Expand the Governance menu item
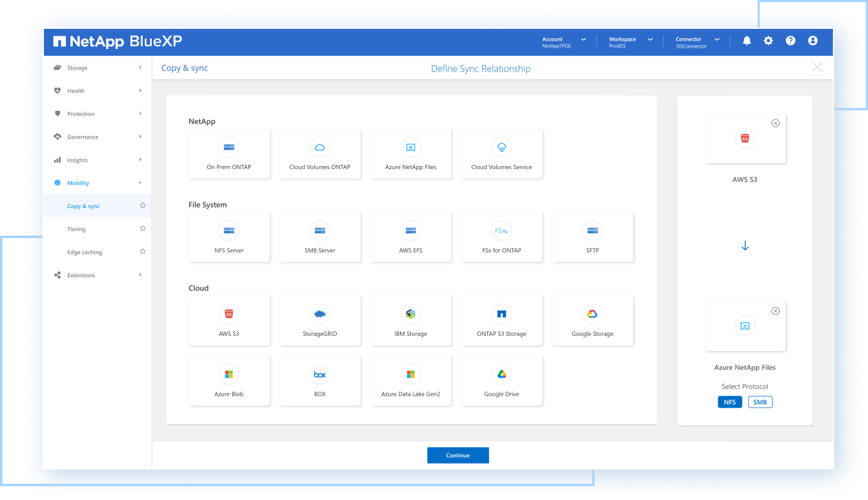The image size is (868, 500). point(97,137)
